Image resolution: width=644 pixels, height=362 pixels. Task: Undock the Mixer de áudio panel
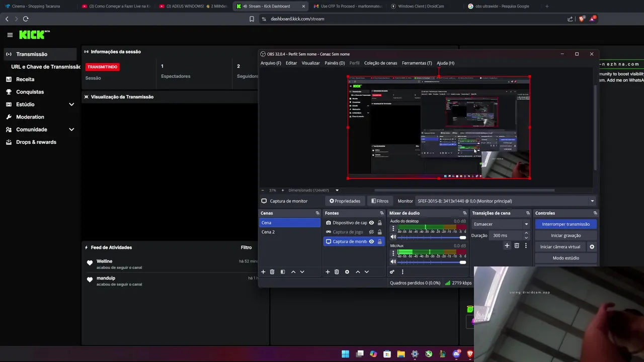pos(465,213)
